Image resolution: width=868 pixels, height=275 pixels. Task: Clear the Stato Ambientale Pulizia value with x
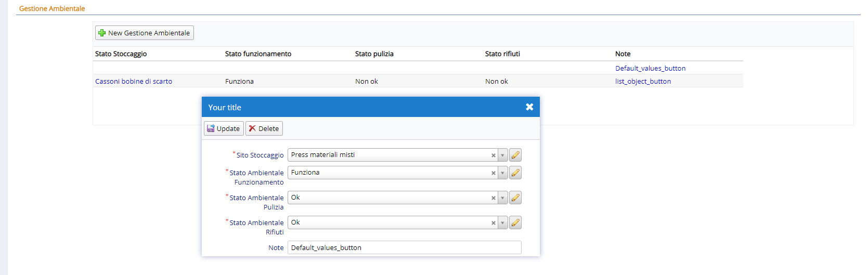[x=494, y=198]
